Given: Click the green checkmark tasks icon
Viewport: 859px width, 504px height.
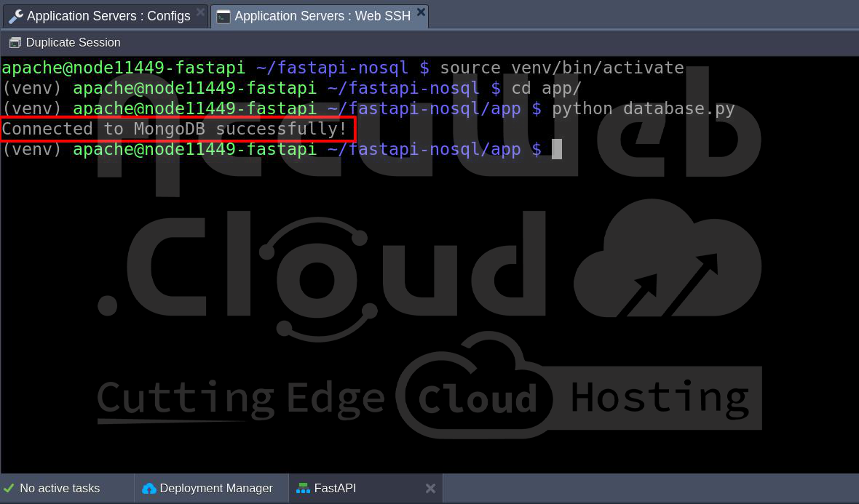Looking at the screenshot, I should coord(9,488).
